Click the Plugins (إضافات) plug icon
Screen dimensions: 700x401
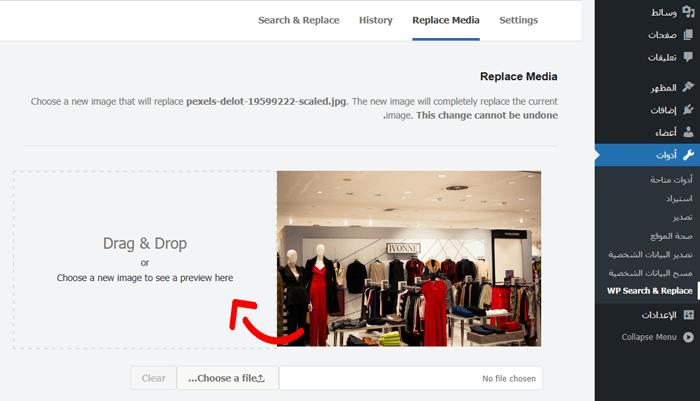tap(688, 110)
